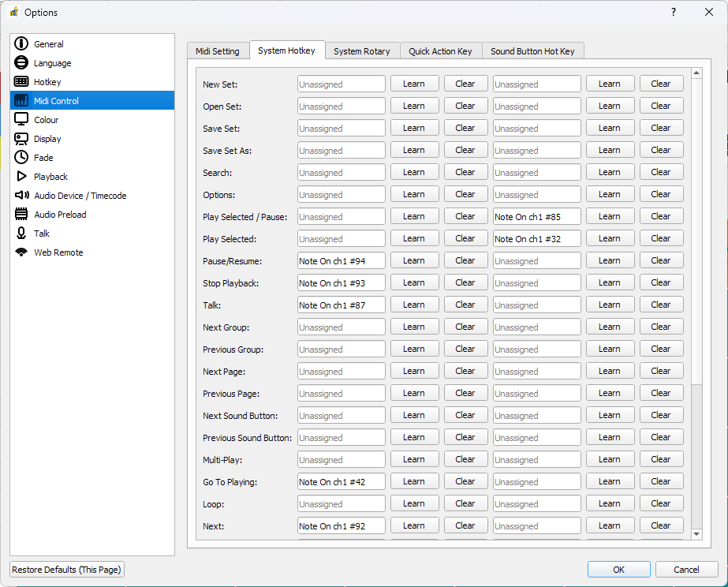Switch to the Quick Action Key tab
728x587 pixels.
441,50
